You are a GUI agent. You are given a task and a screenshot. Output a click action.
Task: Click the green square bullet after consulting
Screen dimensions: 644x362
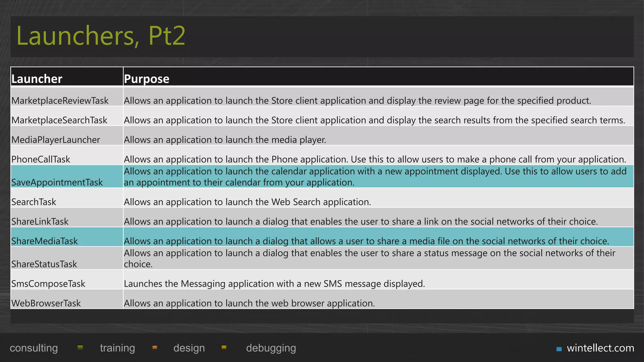click(x=80, y=348)
